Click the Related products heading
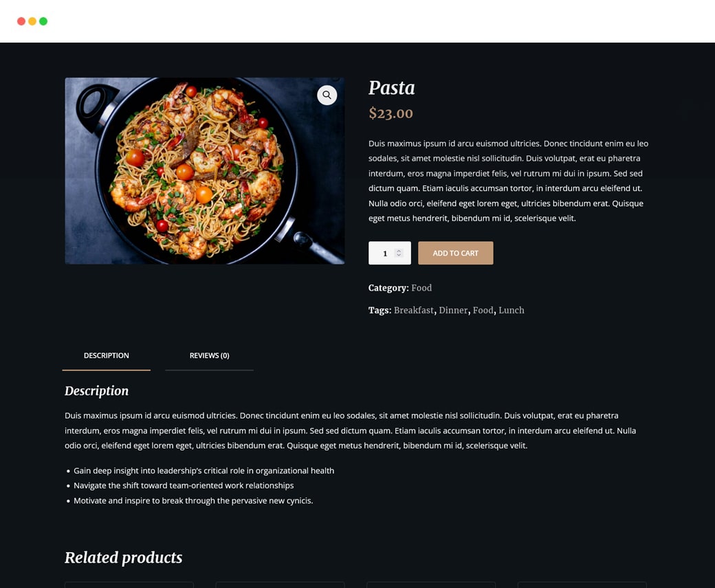The width and height of the screenshot is (715, 588). [124, 558]
